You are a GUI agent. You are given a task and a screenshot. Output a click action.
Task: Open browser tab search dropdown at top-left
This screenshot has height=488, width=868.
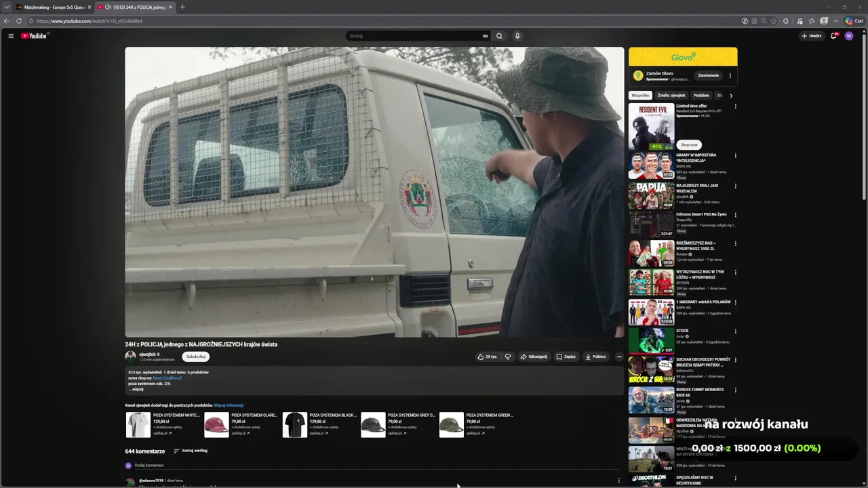tap(6, 7)
